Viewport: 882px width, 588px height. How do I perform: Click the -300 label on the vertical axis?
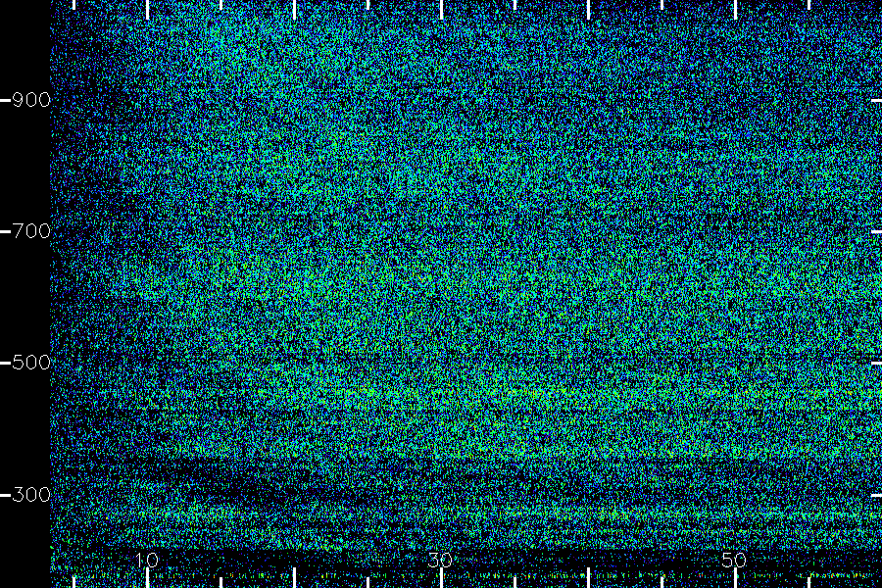point(26,495)
